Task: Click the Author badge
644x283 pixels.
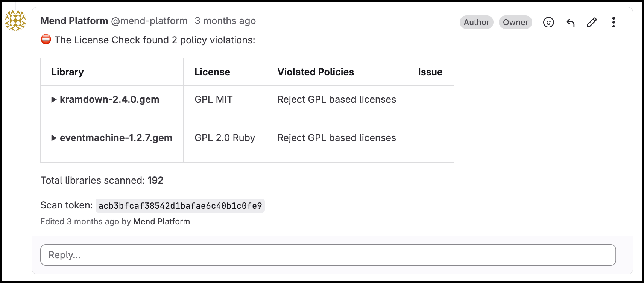Action: pos(476,22)
